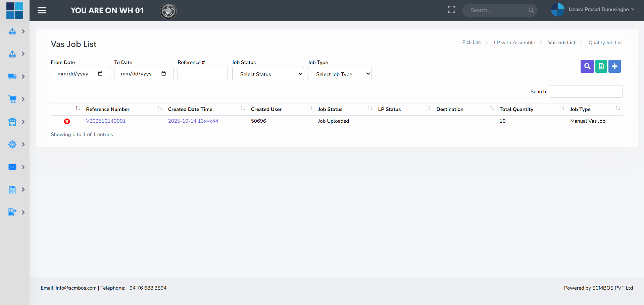Select Vas Job List breadcrumb
Screen dimensions: 644x305
[561, 43]
